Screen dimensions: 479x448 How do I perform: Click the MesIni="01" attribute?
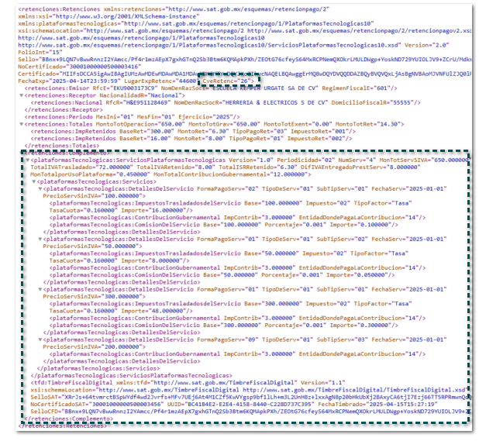115,117
